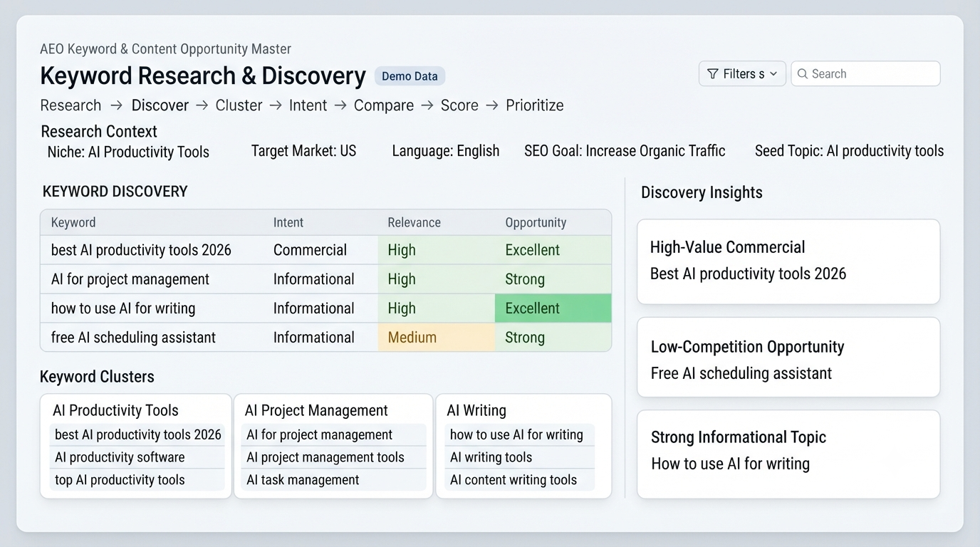This screenshot has height=547, width=980.
Task: Select table keyword 'how to use AI for writing'
Action: 123,308
